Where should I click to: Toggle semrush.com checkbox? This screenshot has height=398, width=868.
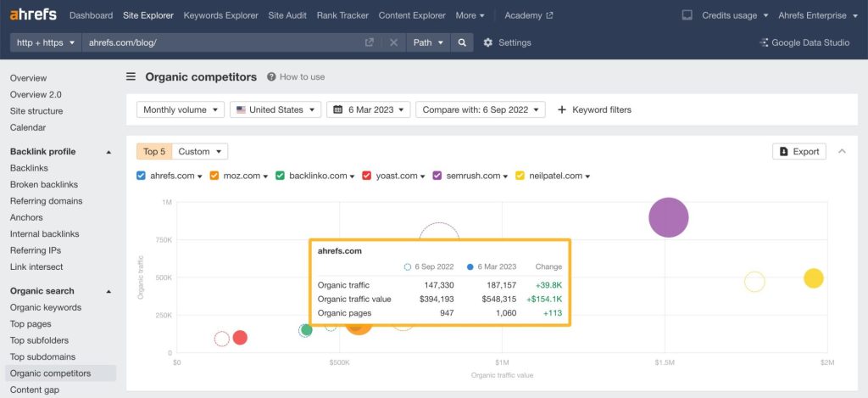click(x=437, y=176)
